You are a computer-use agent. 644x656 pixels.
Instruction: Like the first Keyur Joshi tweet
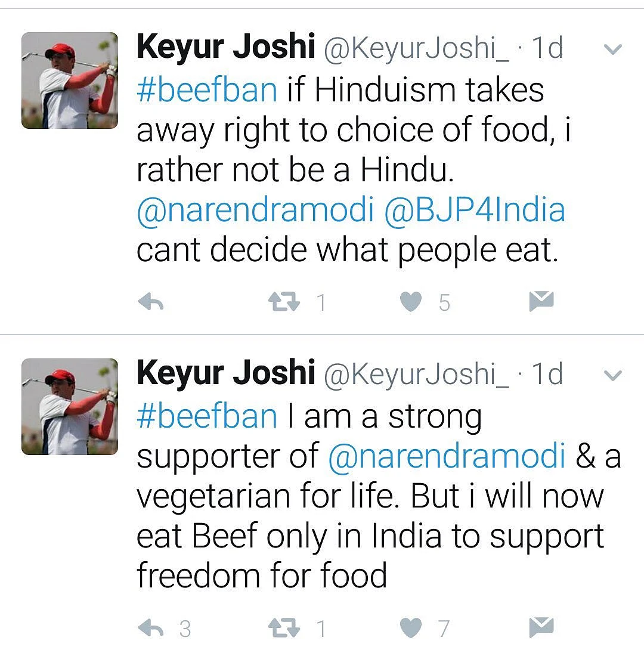coord(410,302)
